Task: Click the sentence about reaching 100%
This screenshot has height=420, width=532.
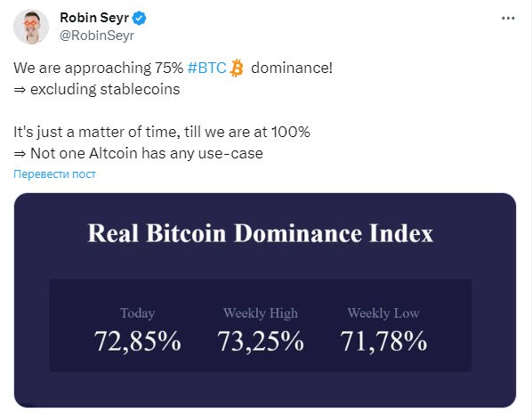Action: (162, 132)
